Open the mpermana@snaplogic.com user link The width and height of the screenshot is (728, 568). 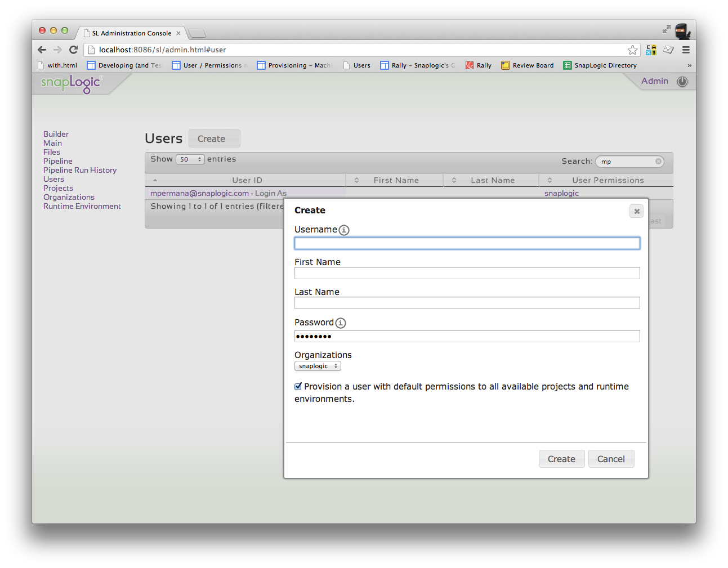pos(199,193)
